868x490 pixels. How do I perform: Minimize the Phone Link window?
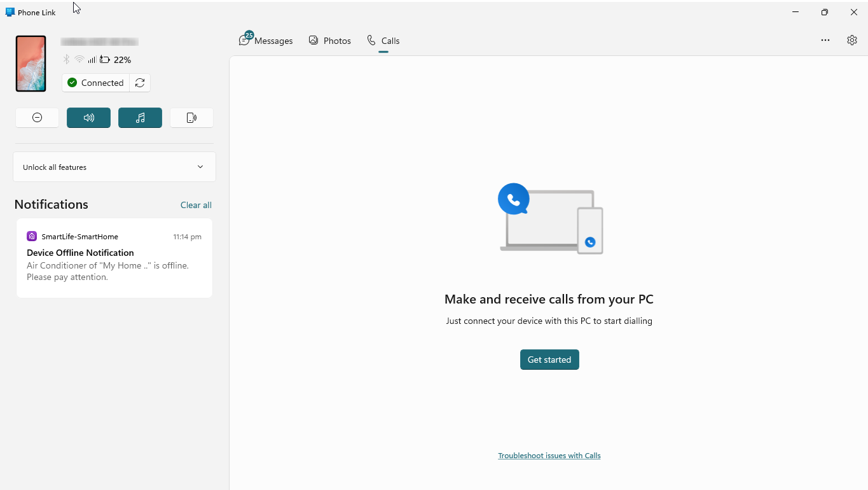796,12
